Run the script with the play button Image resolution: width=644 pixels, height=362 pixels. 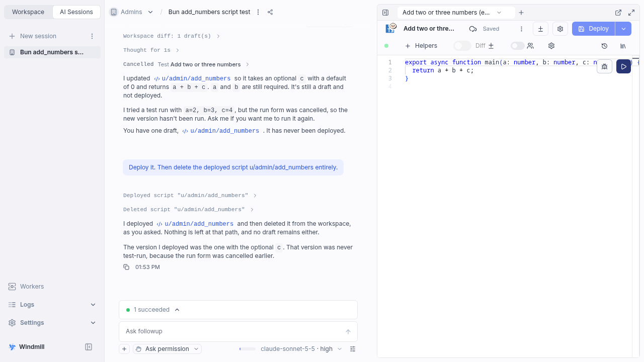click(x=623, y=66)
